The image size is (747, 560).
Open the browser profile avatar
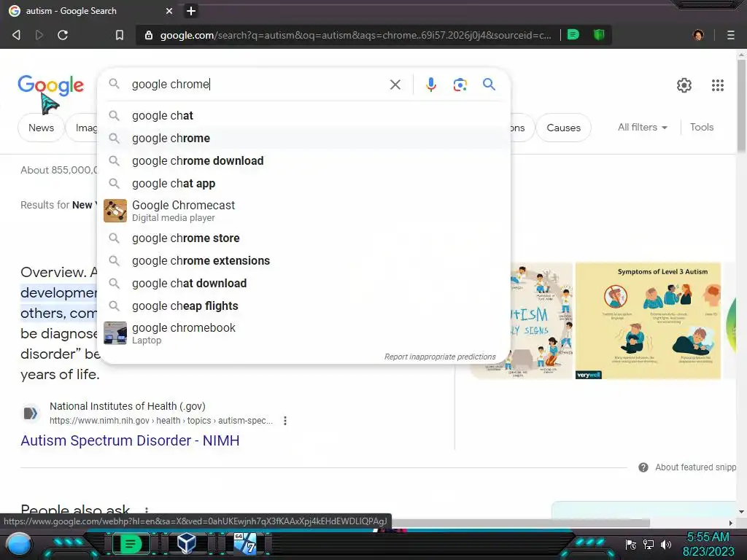pos(698,35)
